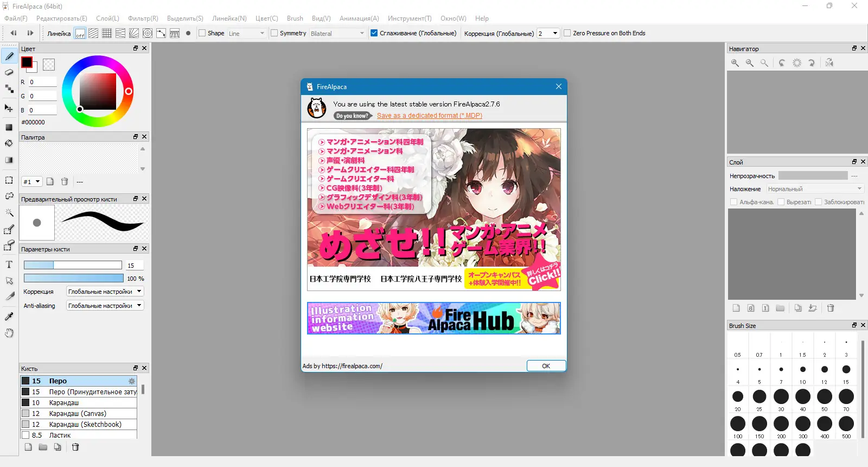The width and height of the screenshot is (868, 467).
Task: Select the Brush tool in left toolbar
Action: pyautogui.click(x=9, y=56)
